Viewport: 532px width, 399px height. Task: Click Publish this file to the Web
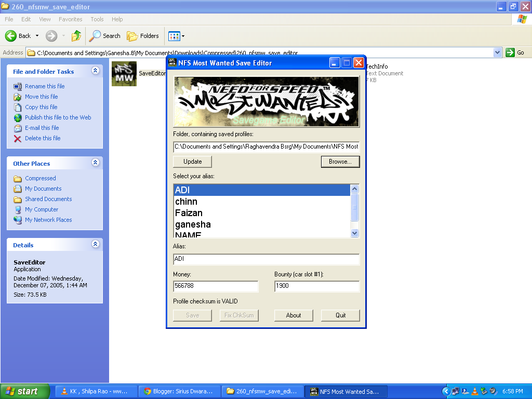58,117
